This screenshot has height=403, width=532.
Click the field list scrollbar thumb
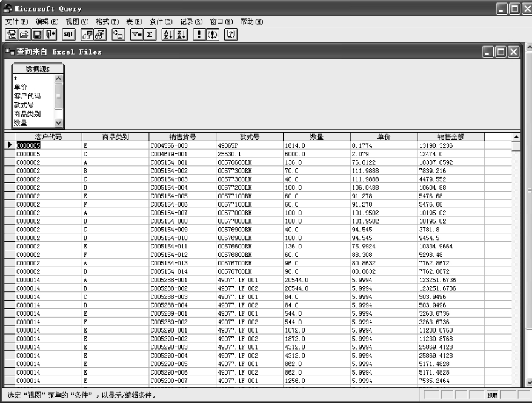point(58,96)
